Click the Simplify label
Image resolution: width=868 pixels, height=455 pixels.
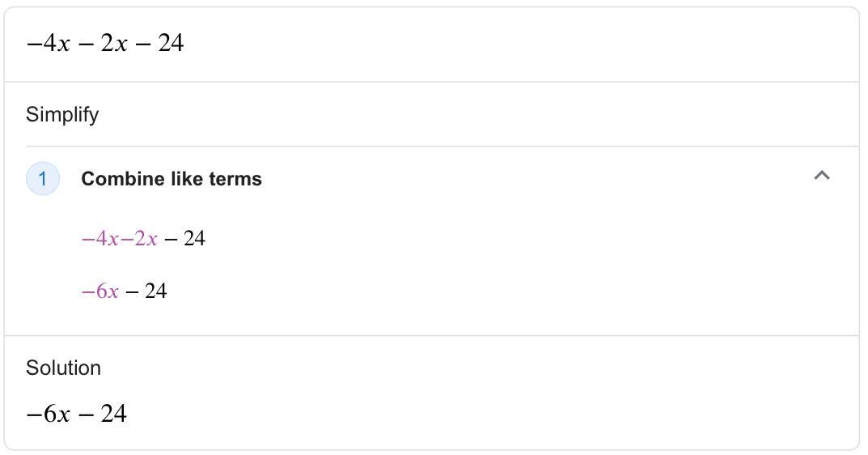62,114
